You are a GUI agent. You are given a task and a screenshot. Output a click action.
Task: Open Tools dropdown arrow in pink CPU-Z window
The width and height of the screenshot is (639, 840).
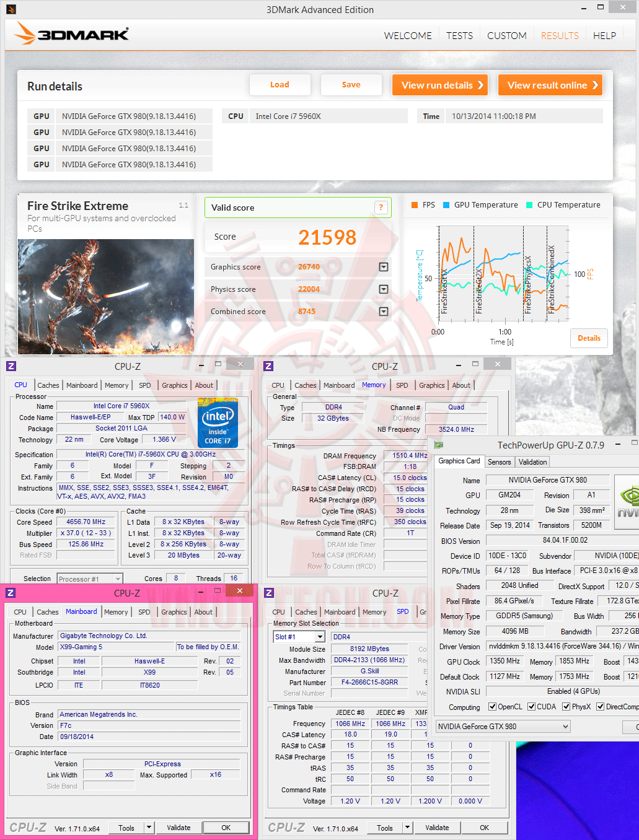(149, 827)
